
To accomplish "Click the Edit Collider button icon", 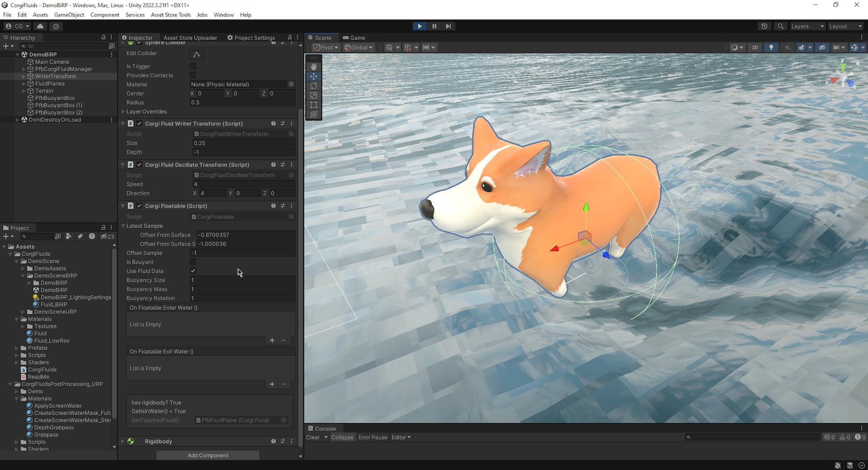I will (x=196, y=54).
